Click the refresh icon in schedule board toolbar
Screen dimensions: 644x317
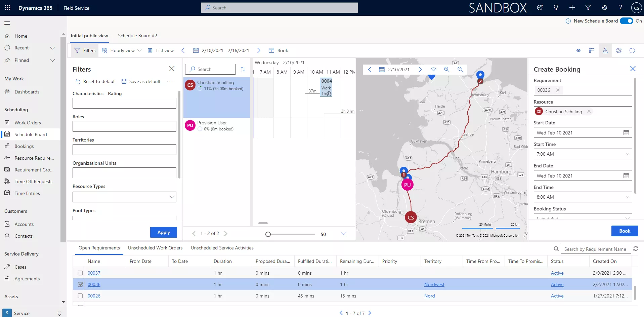pos(632,50)
